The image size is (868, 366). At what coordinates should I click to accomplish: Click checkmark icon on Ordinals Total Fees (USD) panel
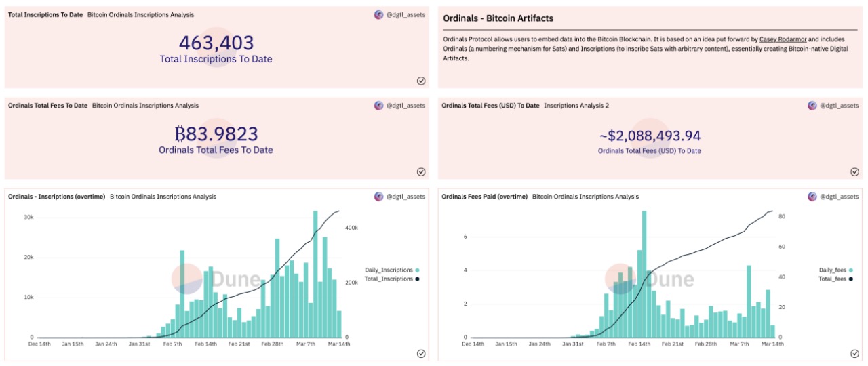[x=854, y=171]
